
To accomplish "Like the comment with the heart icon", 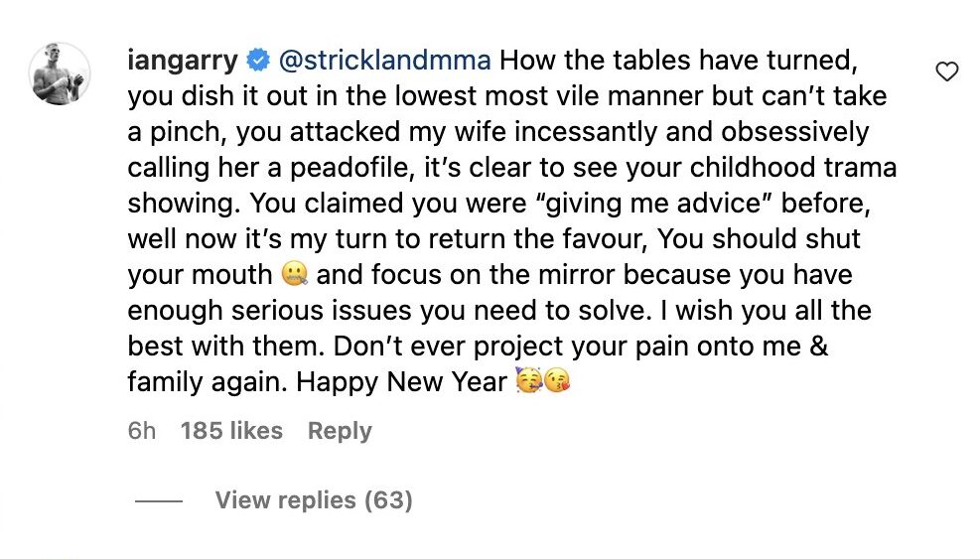I will click(947, 71).
